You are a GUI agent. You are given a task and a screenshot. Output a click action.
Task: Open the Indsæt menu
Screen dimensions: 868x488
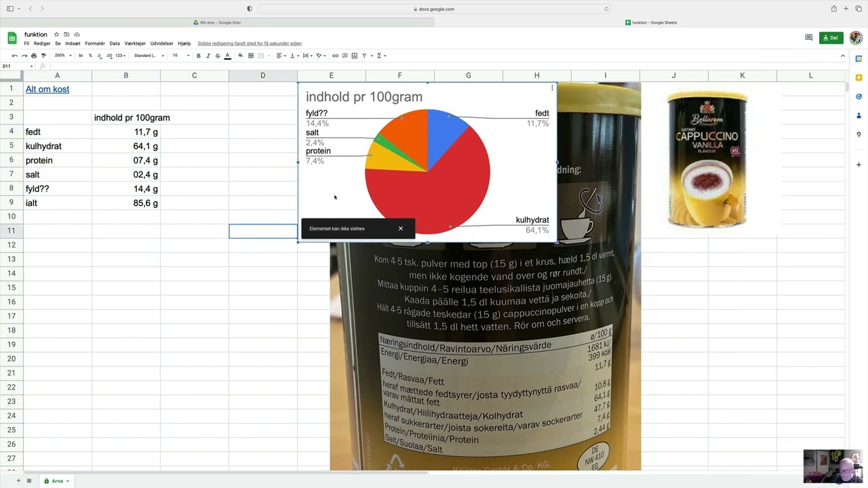[73, 43]
